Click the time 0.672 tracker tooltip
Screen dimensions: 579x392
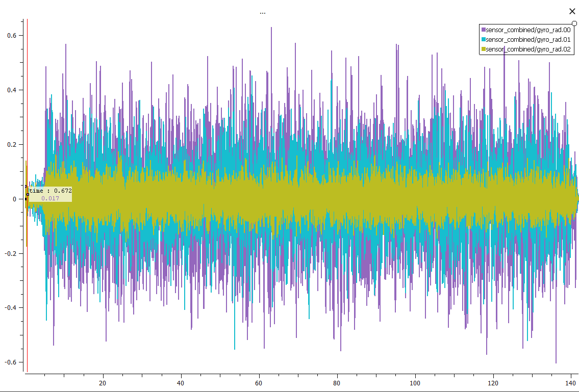[x=50, y=191]
